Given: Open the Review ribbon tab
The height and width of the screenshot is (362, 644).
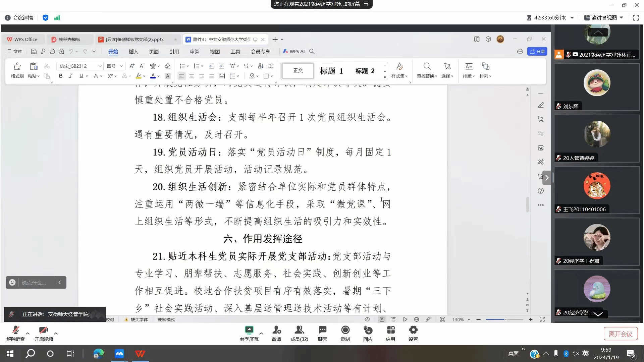Looking at the screenshot, I should 195,52.
